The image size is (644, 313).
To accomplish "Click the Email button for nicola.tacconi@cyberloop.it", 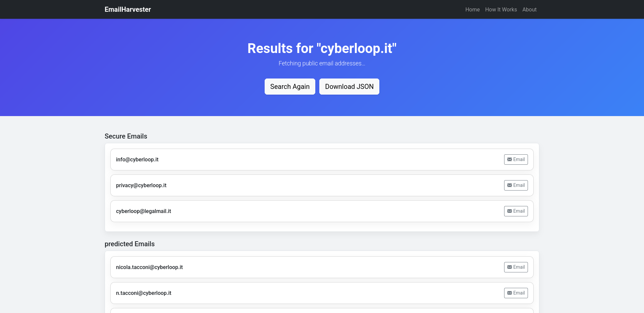I will [516, 267].
